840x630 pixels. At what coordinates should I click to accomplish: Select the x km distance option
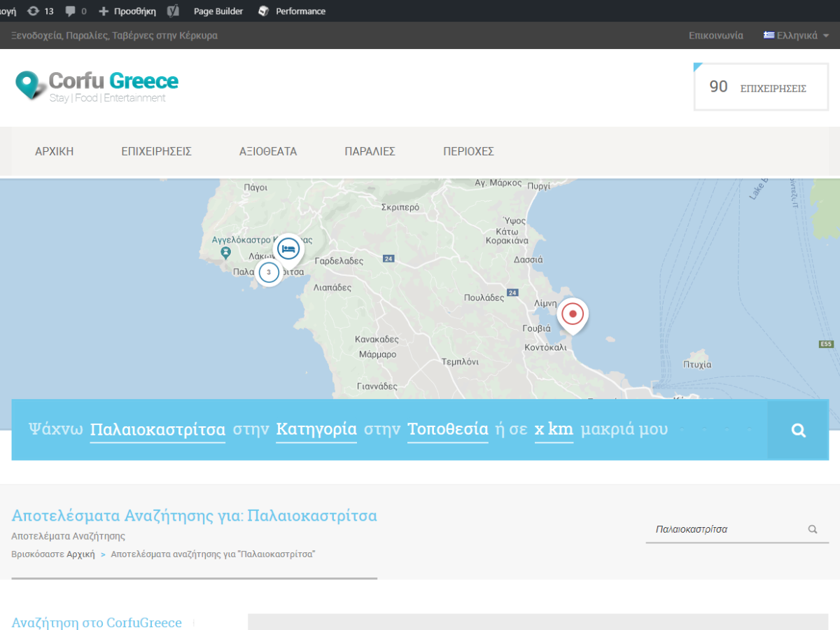coord(554,430)
